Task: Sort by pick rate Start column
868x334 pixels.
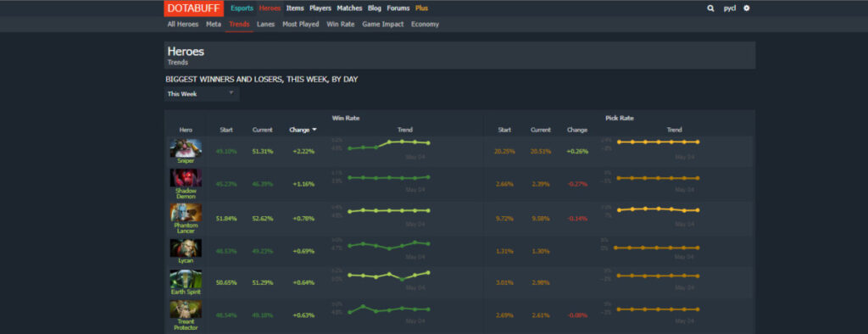Action: pyautogui.click(x=504, y=131)
